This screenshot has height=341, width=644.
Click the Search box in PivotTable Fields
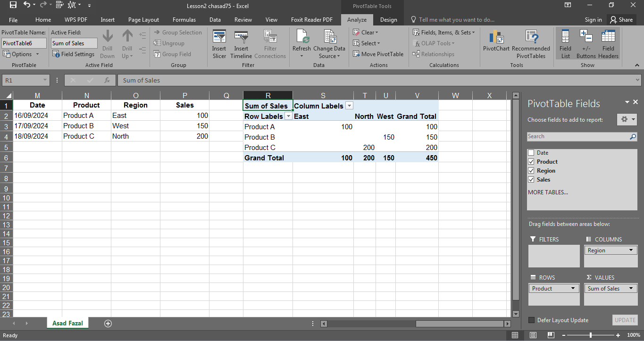point(578,137)
